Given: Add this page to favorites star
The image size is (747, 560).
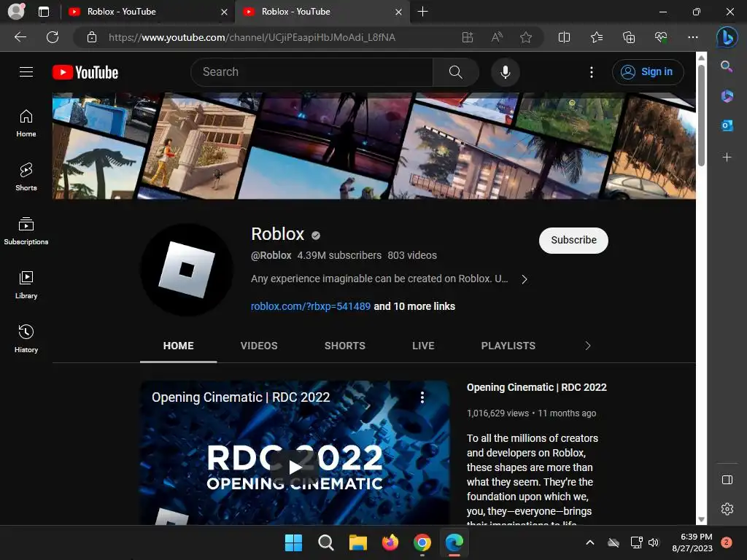Looking at the screenshot, I should [526, 37].
